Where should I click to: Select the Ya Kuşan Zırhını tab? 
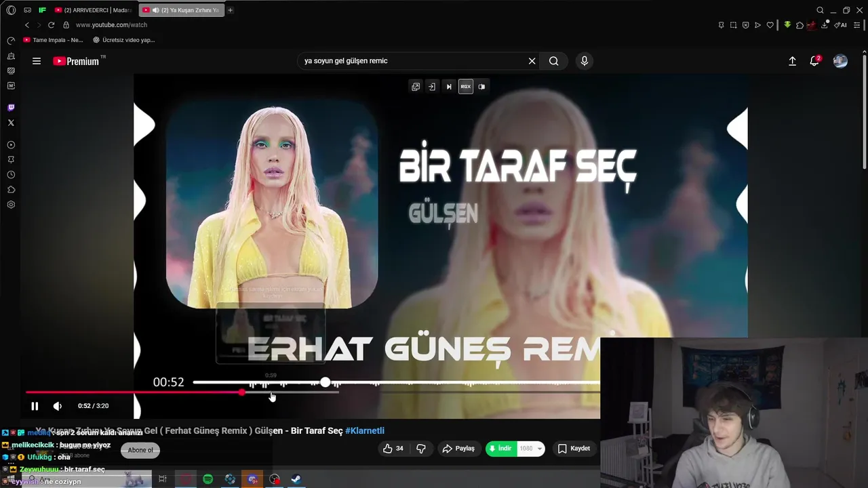(180, 10)
